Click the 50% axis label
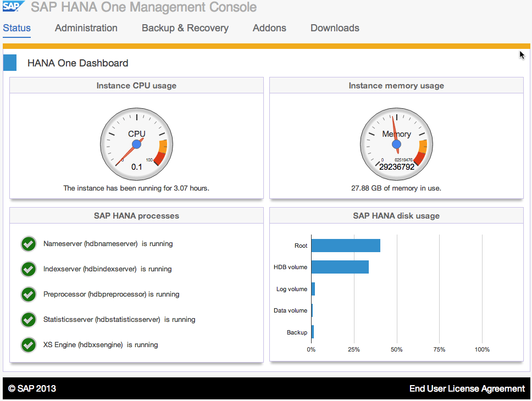The width and height of the screenshot is (532, 401). click(x=397, y=349)
